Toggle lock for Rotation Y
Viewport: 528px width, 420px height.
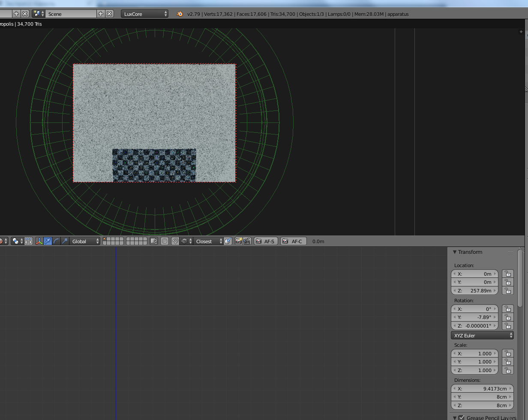(507, 317)
